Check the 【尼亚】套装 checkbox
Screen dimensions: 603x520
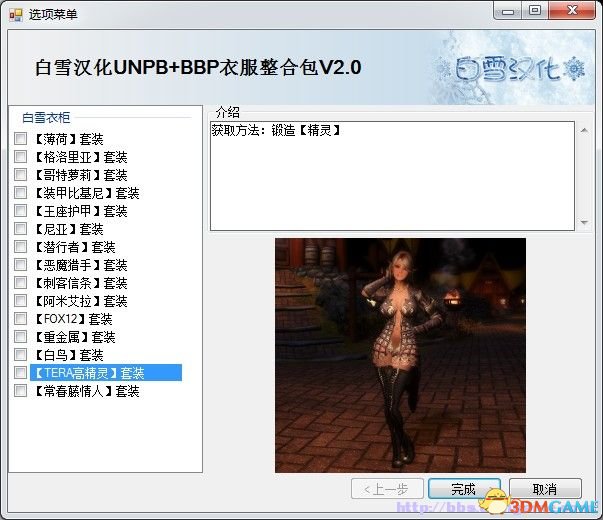click(20, 228)
